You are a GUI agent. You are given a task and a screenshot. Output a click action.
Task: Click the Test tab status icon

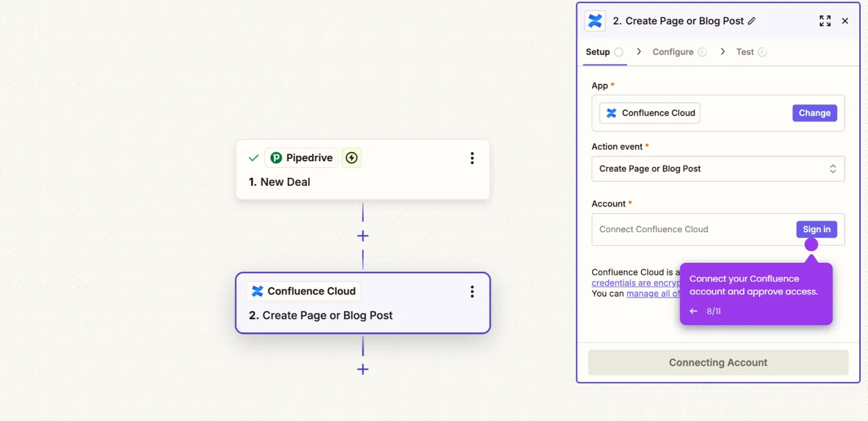(x=762, y=53)
